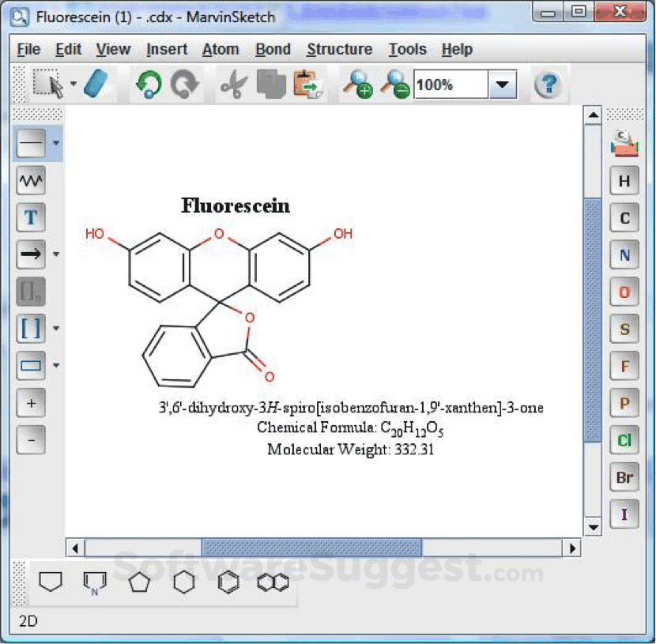Select the Text tool in the left toolbar

point(30,217)
